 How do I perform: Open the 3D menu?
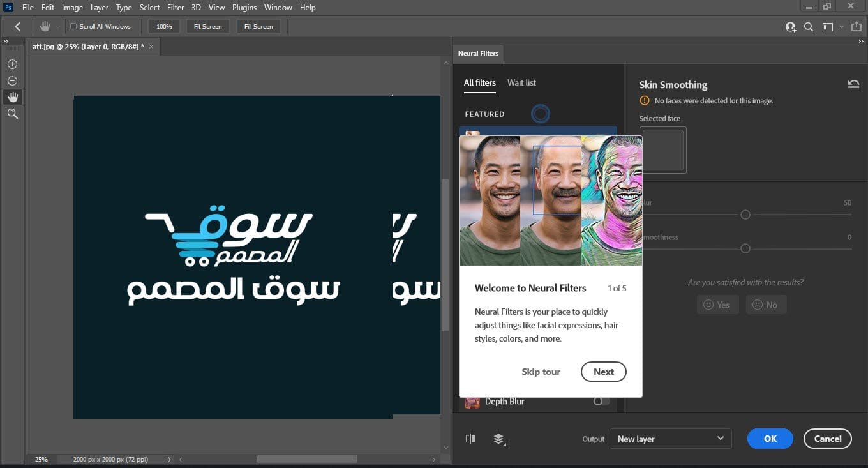click(197, 8)
